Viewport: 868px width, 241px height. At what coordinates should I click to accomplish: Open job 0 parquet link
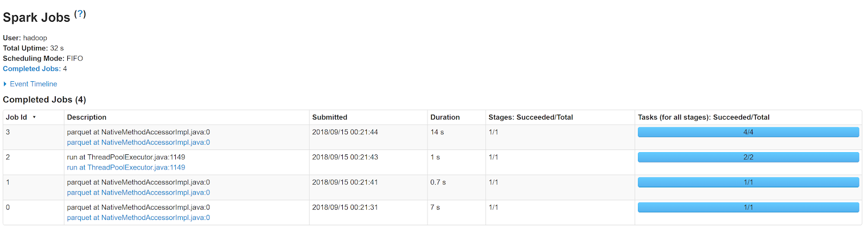point(138,218)
